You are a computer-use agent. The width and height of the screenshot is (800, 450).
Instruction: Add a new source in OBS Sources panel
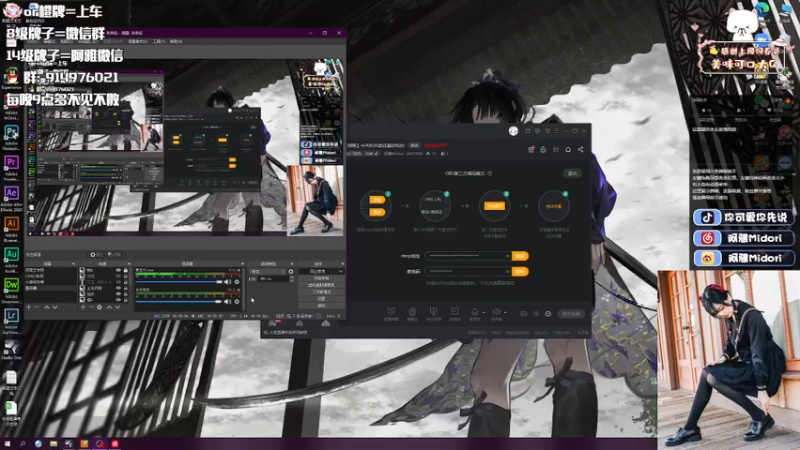click(83, 307)
